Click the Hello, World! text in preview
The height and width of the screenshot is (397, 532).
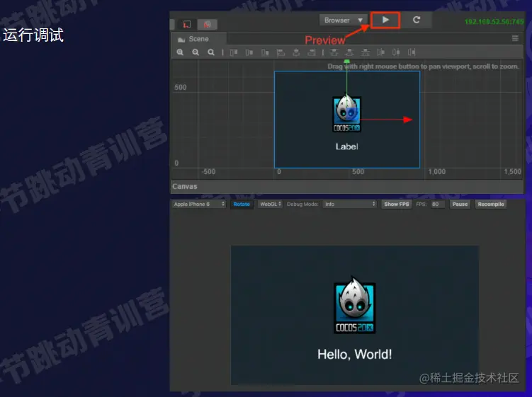355,355
